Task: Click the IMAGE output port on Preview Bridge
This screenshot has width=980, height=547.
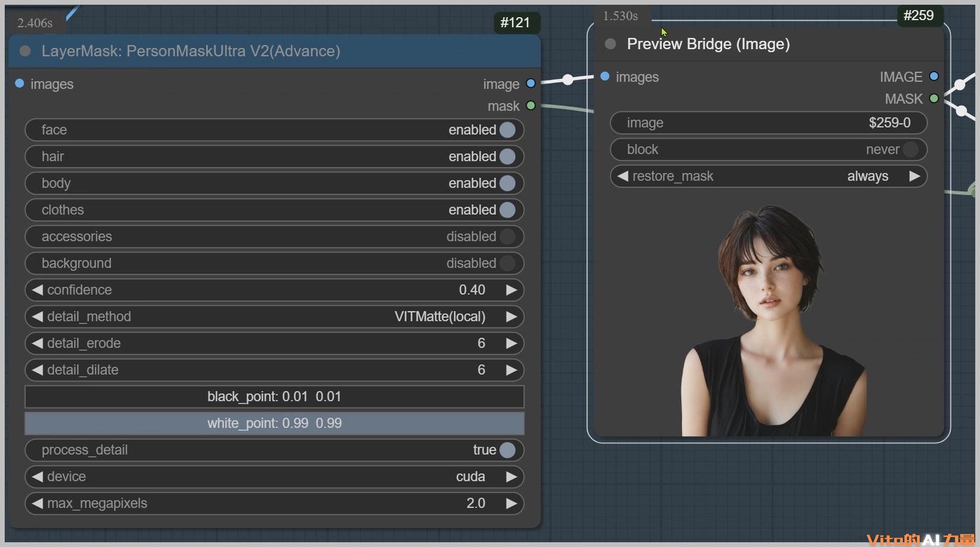Action: (x=934, y=76)
